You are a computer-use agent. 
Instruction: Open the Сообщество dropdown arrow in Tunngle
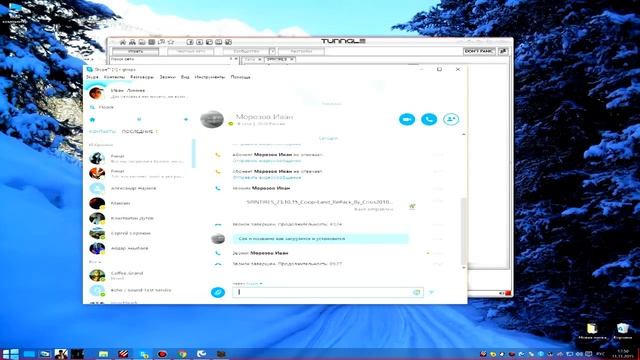272,51
